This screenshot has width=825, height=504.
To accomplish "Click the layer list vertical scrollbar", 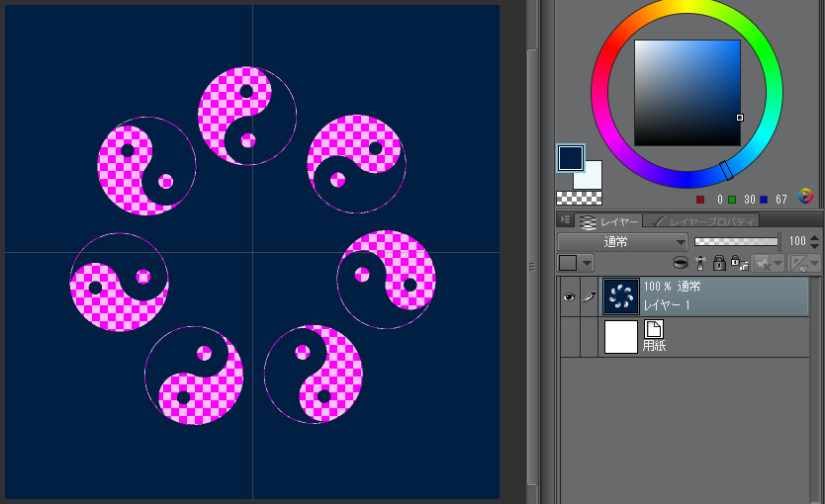I will click(x=816, y=389).
